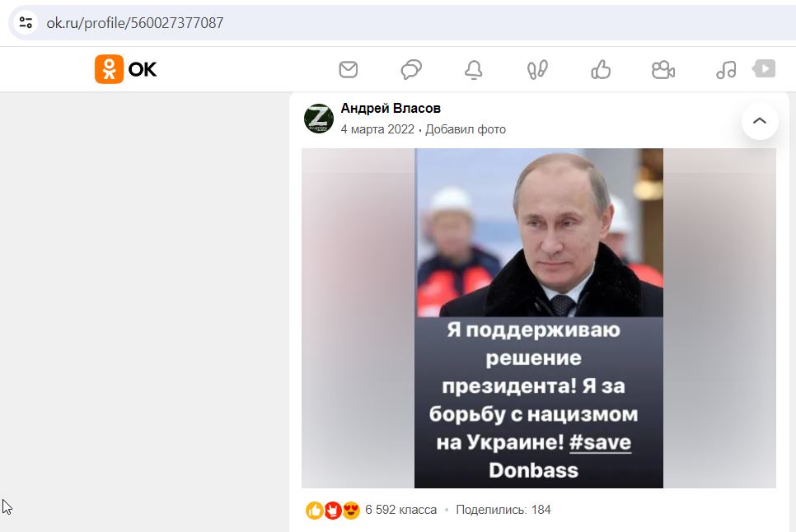The height and width of the screenshot is (532, 796).
Task: Click site information icon in address bar
Action: (x=26, y=22)
